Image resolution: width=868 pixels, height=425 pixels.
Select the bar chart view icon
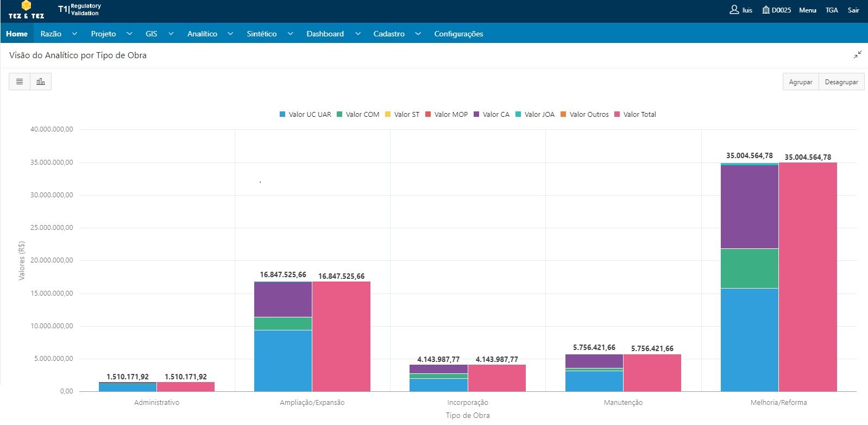(41, 82)
